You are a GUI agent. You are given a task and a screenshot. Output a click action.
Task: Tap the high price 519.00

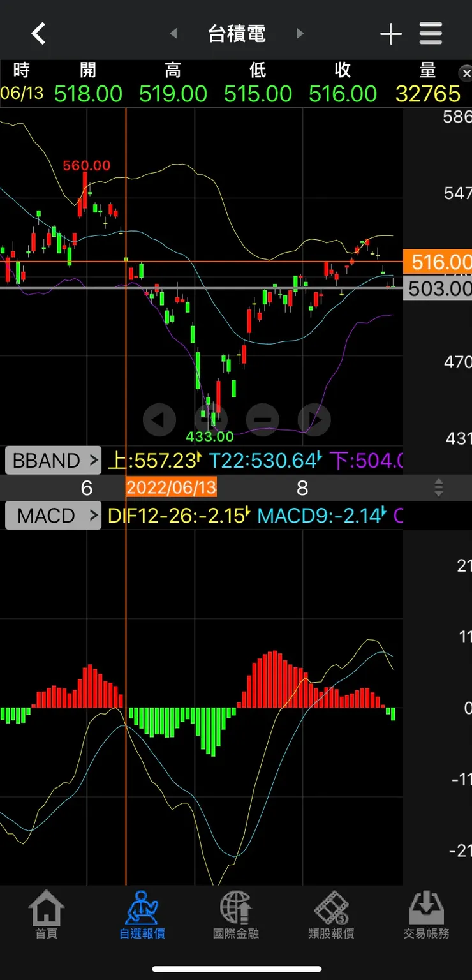click(173, 94)
